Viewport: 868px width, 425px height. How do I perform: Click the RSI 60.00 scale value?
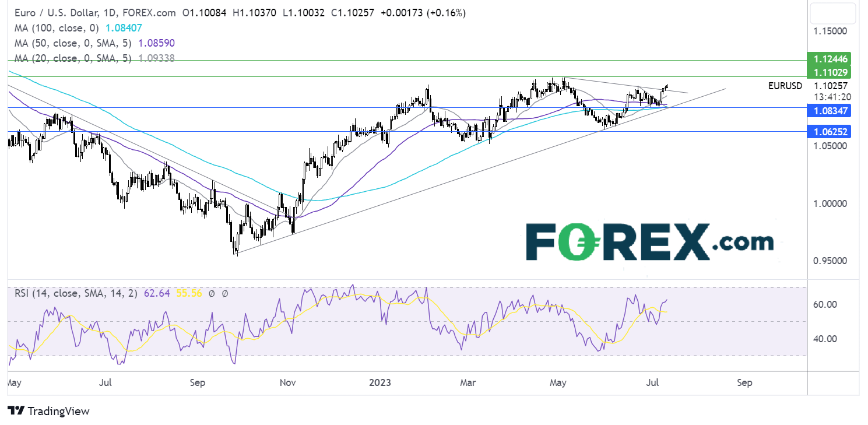pos(826,304)
